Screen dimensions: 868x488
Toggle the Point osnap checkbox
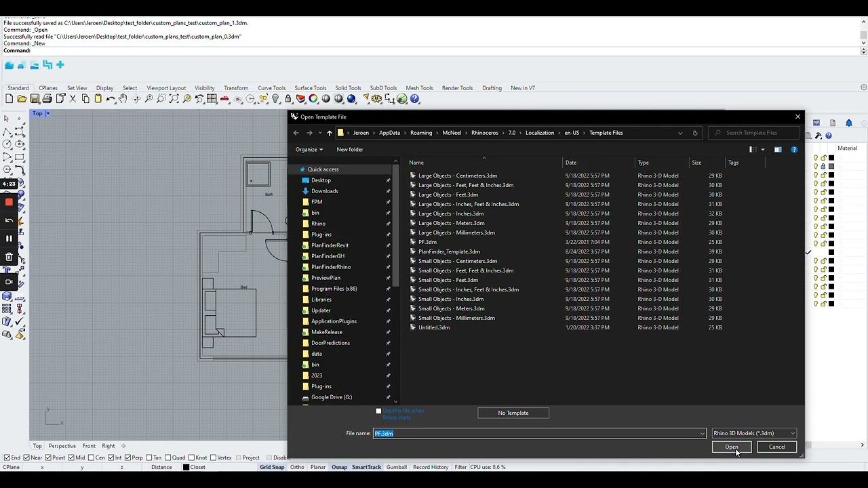(x=48, y=457)
